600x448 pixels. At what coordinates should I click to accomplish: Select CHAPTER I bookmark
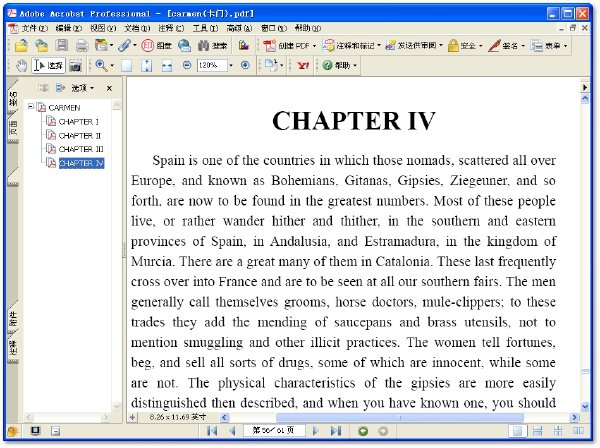78,122
